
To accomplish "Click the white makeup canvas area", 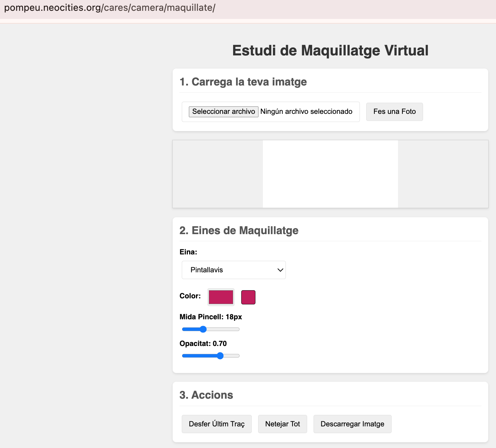I will tap(330, 174).
